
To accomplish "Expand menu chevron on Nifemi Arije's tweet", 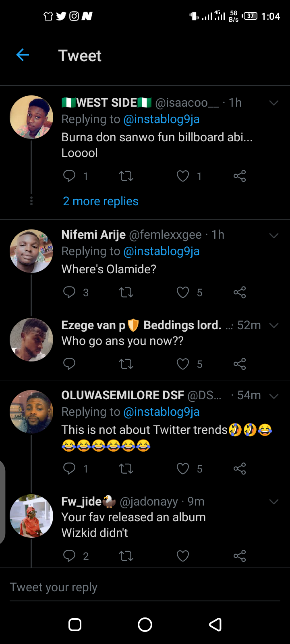I will point(274,235).
